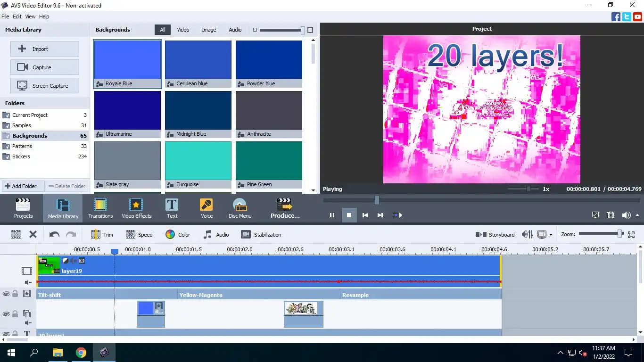
Task: Click the playback speed slider
Action: 523,189
